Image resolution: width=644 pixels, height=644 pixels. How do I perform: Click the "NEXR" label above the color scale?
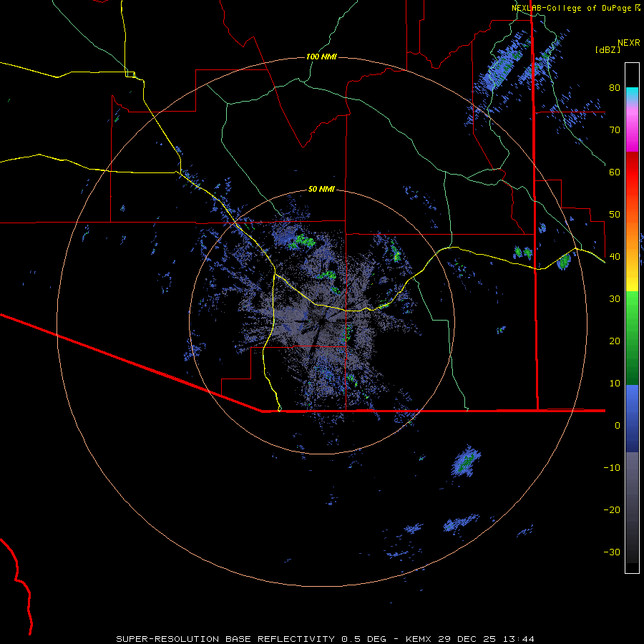click(629, 43)
